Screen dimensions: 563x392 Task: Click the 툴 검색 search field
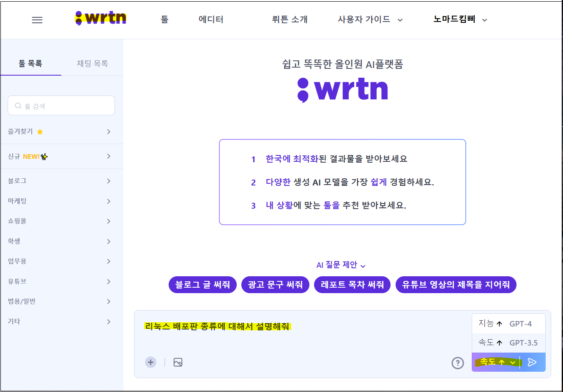pyautogui.click(x=61, y=105)
